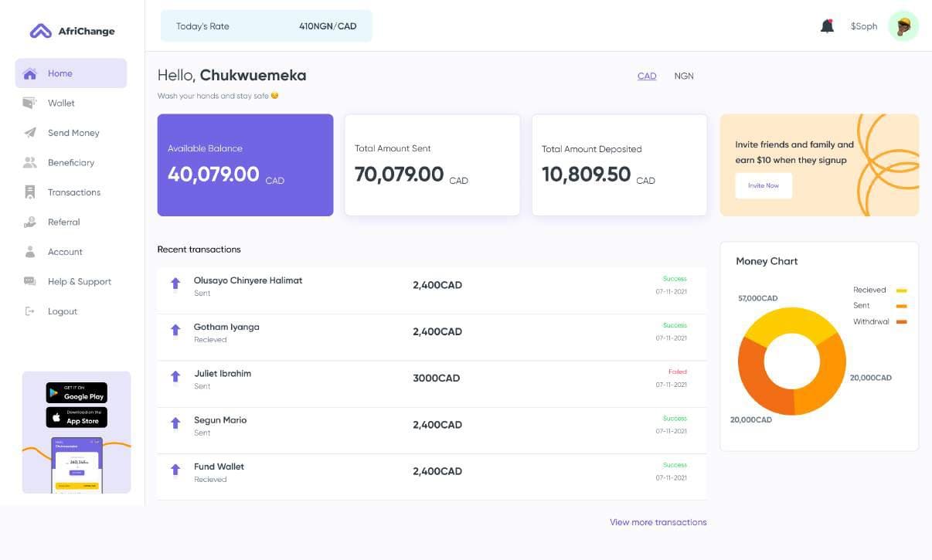Click the Help & Support chat icon

point(30,281)
